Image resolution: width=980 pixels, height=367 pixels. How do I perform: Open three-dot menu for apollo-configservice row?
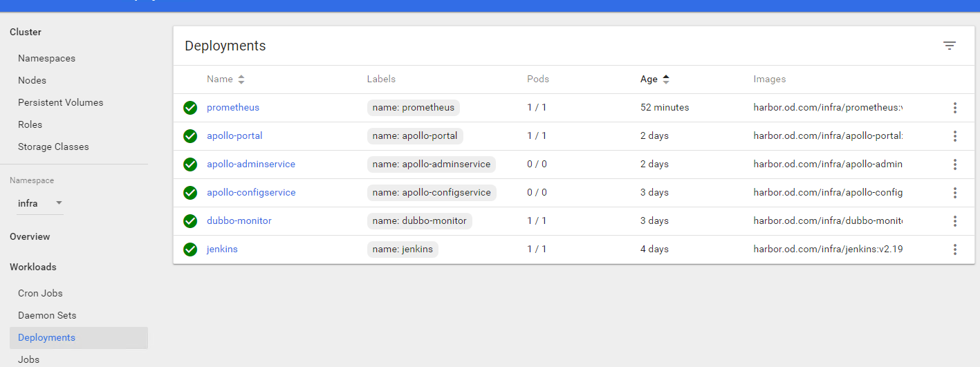[954, 193]
